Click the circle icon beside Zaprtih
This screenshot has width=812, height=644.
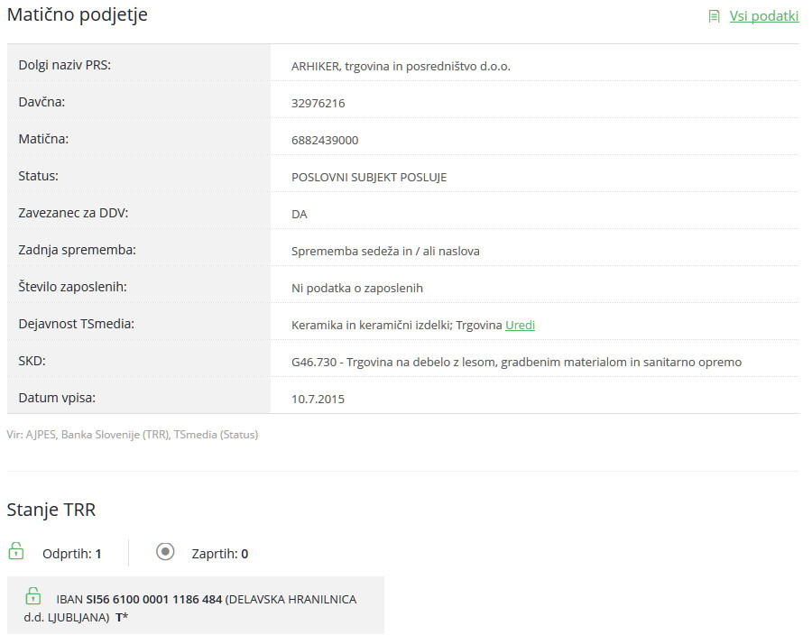(165, 552)
